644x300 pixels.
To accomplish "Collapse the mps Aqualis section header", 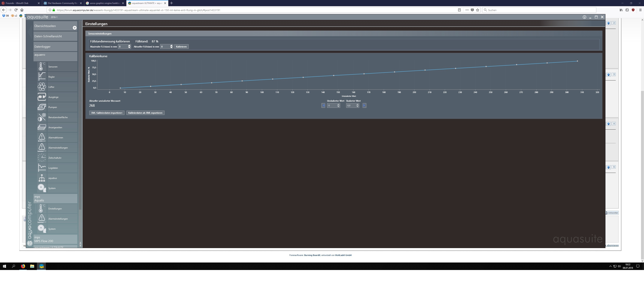I will pos(55,198).
